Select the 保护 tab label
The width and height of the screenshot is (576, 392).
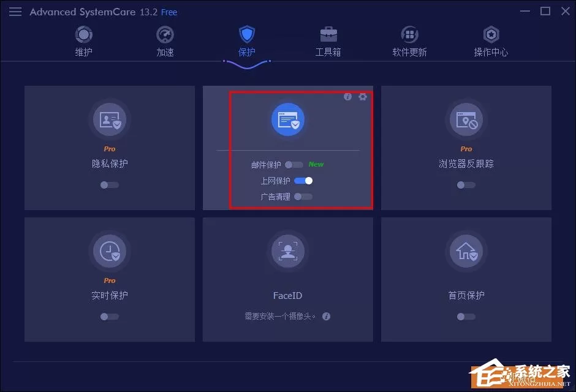[x=247, y=52]
